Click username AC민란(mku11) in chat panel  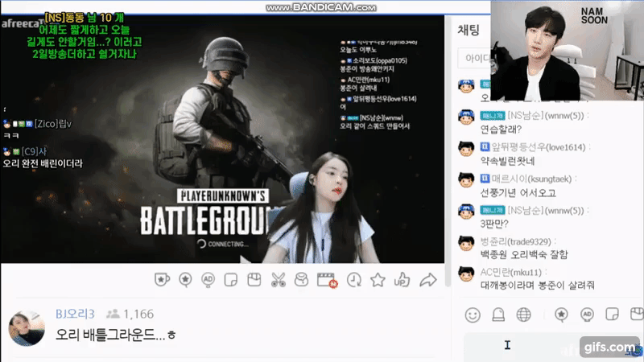[511, 273]
